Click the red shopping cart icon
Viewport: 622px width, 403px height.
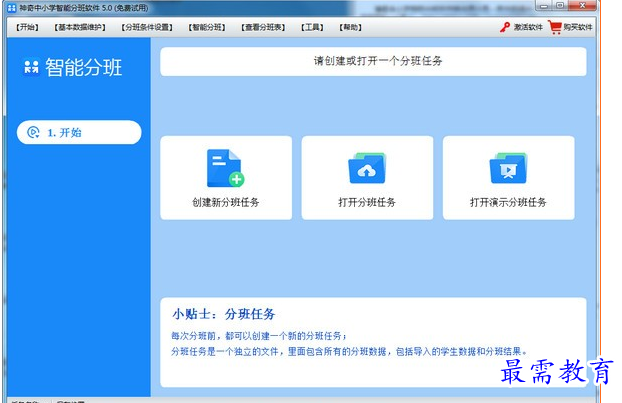tap(555, 27)
